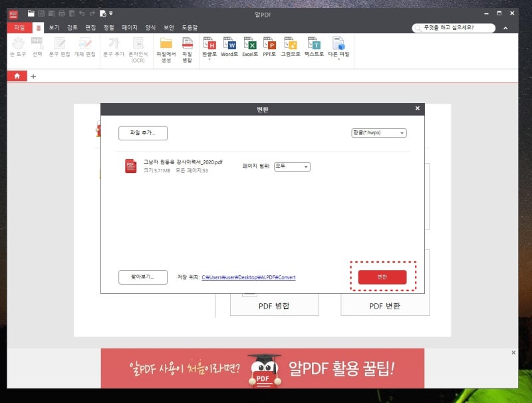Maximize the 알PDF window
532x403 pixels.
499,13
